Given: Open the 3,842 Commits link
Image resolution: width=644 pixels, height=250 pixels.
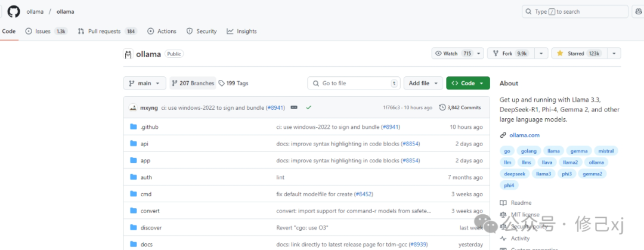Looking at the screenshot, I should (x=460, y=107).
